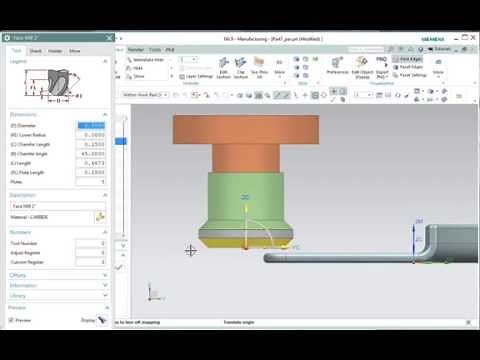
Task: Open Layer Settings in ribbon
Action: 196,76
